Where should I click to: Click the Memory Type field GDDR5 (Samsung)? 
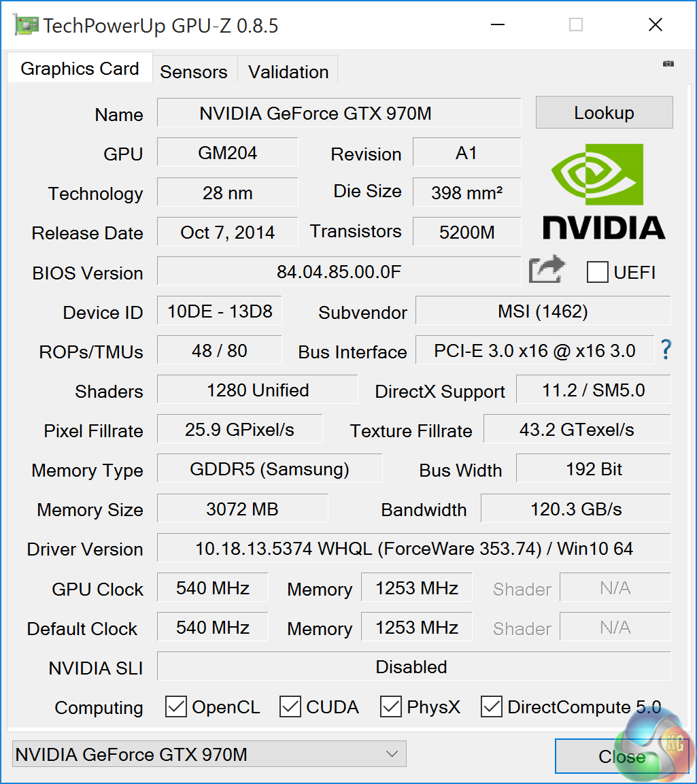(269, 468)
